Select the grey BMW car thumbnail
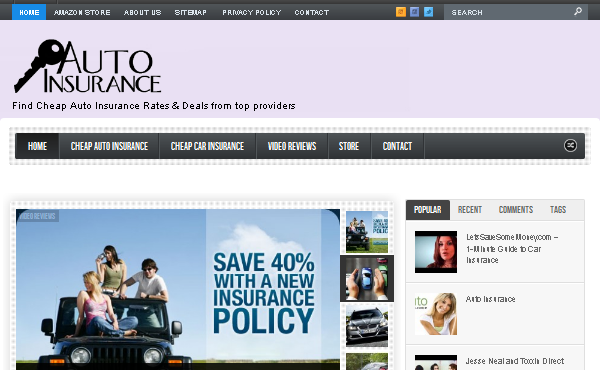 coord(367,326)
